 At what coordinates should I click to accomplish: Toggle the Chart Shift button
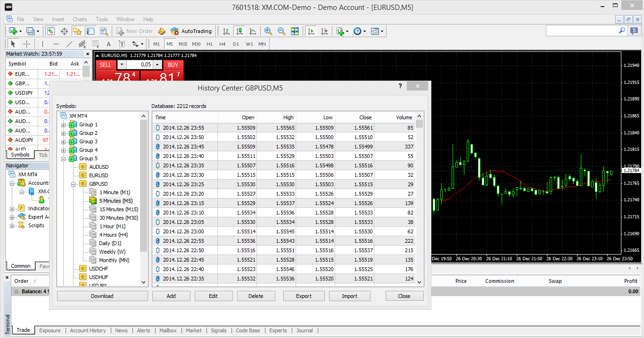click(324, 31)
